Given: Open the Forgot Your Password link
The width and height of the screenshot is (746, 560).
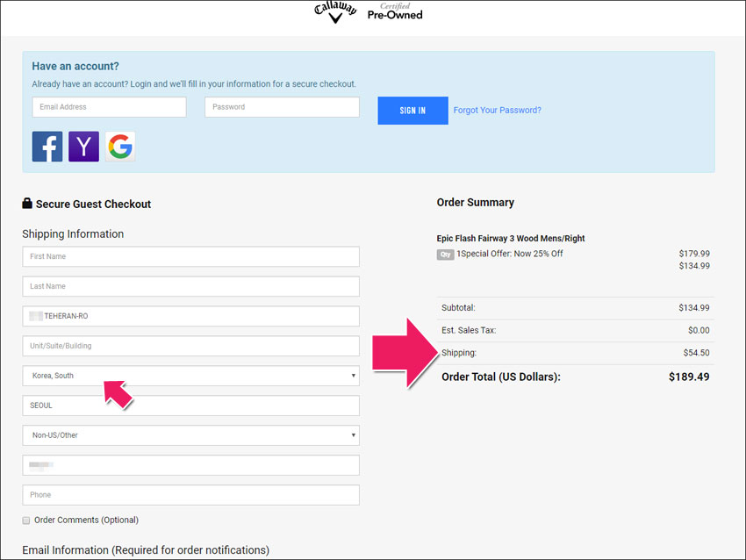Looking at the screenshot, I should coord(497,110).
